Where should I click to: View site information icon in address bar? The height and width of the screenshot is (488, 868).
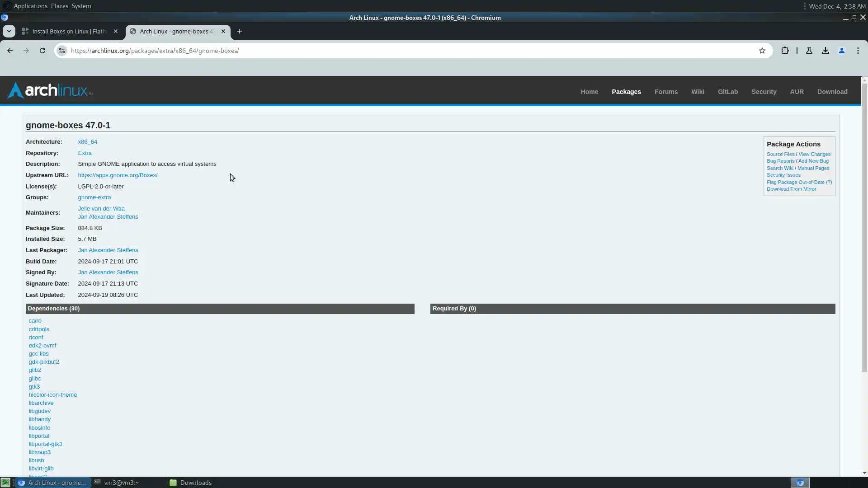62,51
